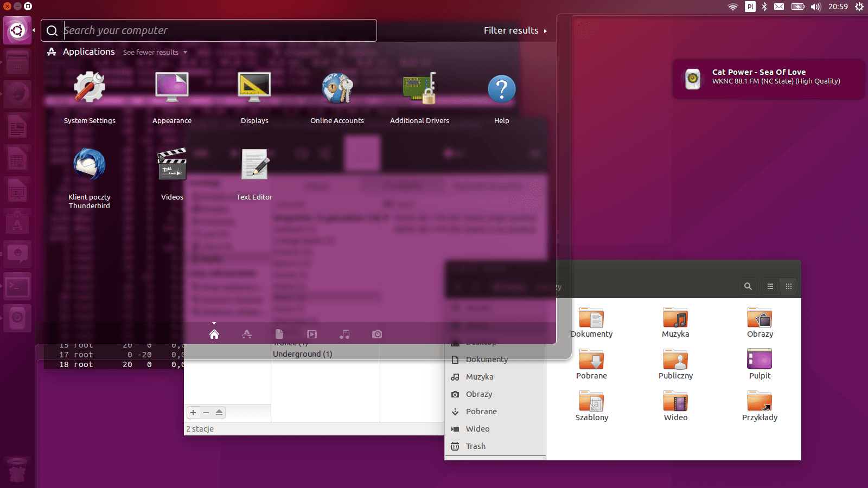Click the 20:59 clock

tap(838, 7)
